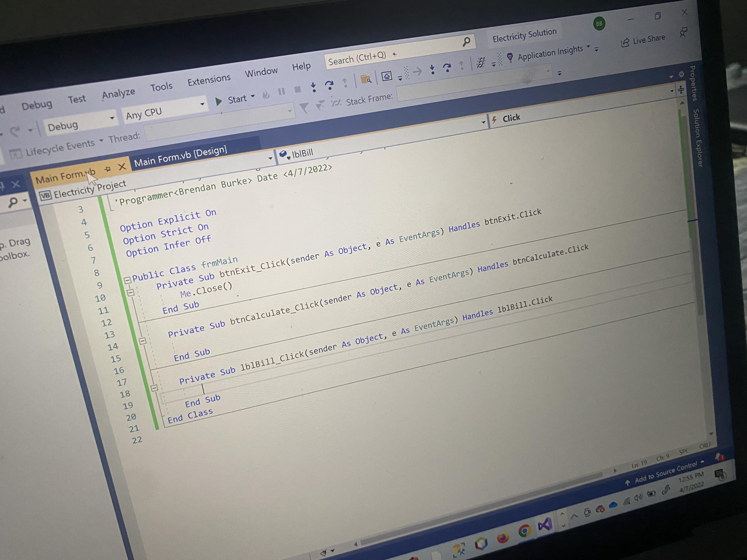
Task: Click the house window icon in the toolbar
Action: coord(387,76)
